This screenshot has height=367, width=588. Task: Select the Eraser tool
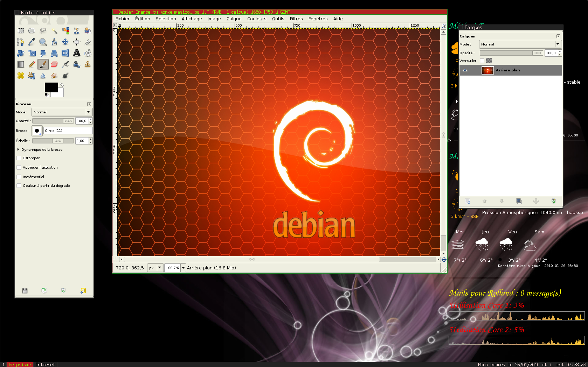tap(54, 64)
